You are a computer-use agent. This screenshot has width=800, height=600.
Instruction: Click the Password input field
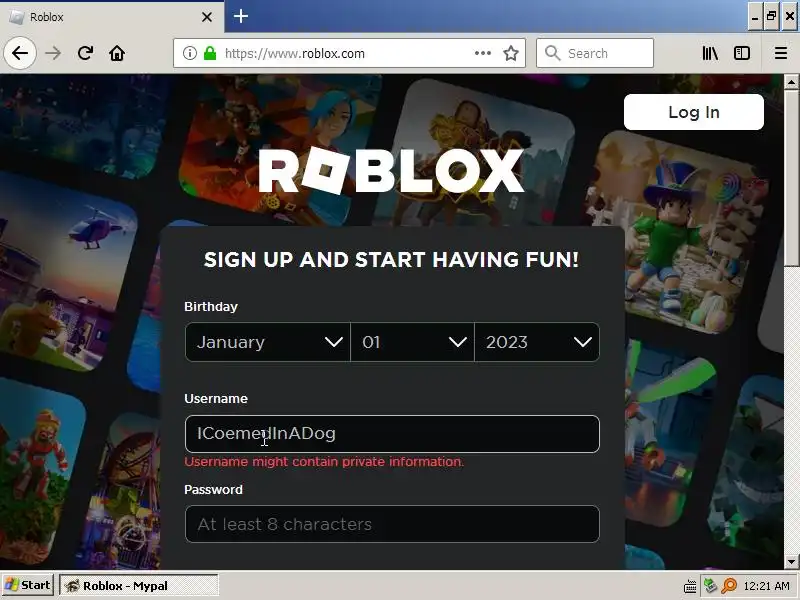[392, 524]
